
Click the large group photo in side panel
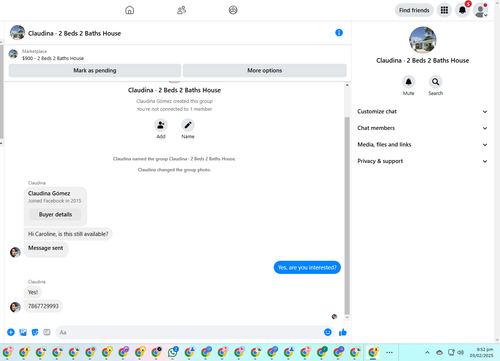pos(423,40)
